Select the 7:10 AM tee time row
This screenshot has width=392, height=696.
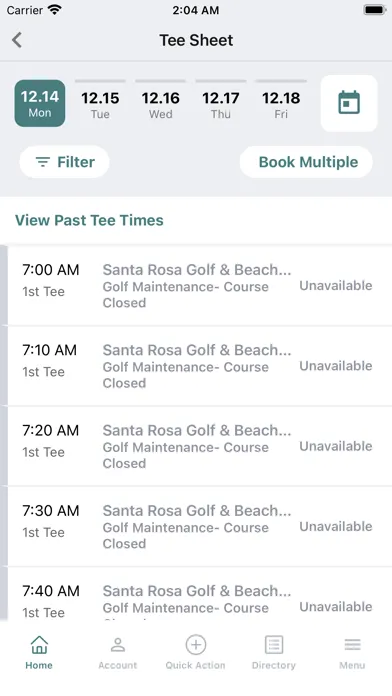(200, 366)
